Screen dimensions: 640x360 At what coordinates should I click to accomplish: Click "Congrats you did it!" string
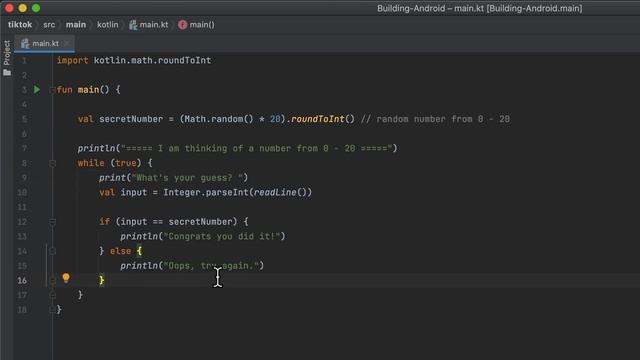[222, 236]
